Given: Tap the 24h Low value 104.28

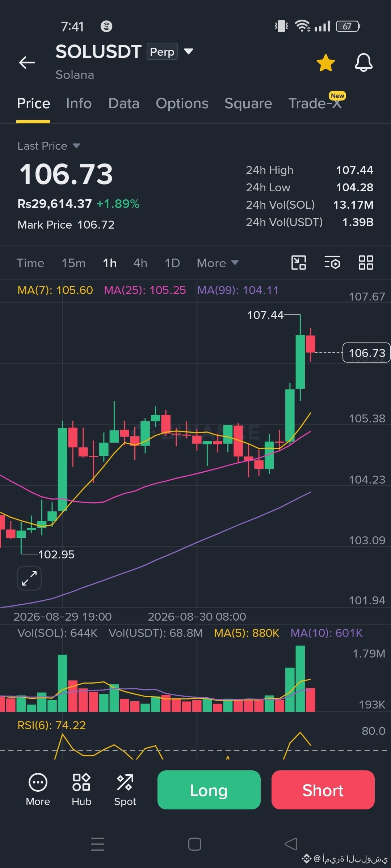Looking at the screenshot, I should tap(355, 187).
